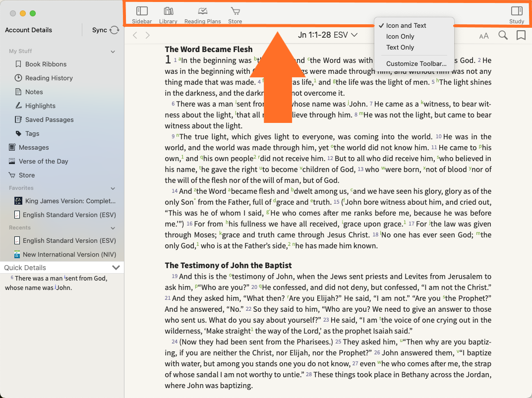The height and width of the screenshot is (398, 532).
Task: Click verse number 19 in the passage
Action: (175, 276)
